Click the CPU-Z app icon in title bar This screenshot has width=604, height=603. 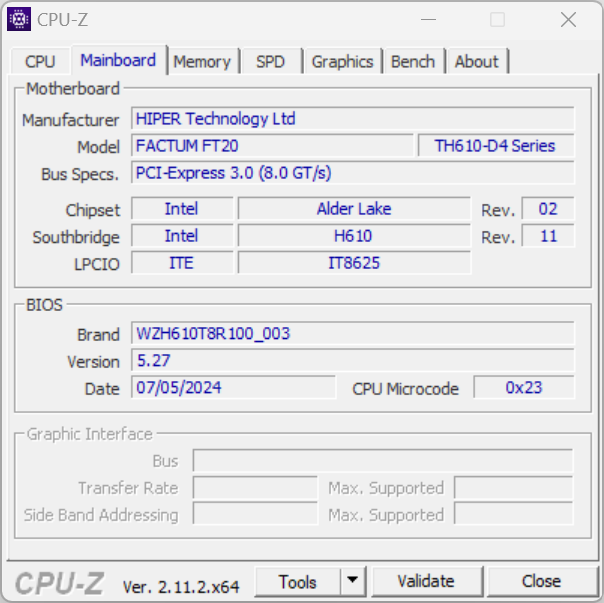point(19,19)
